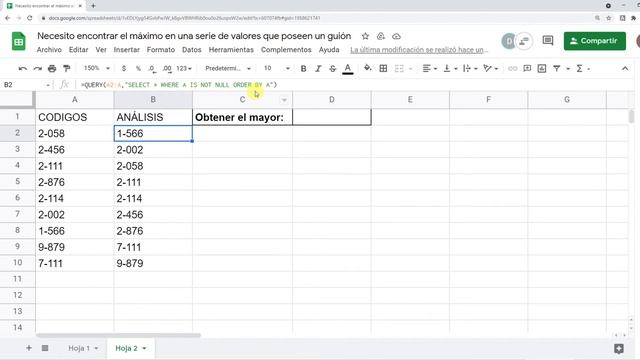Check the cloud save status icon
The image size is (640, 360).
[396, 36]
